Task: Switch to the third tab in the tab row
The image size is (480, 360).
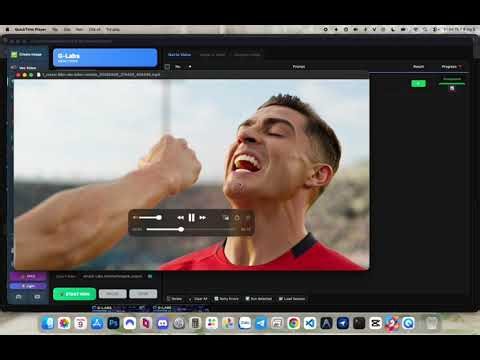Action: [x=247, y=55]
